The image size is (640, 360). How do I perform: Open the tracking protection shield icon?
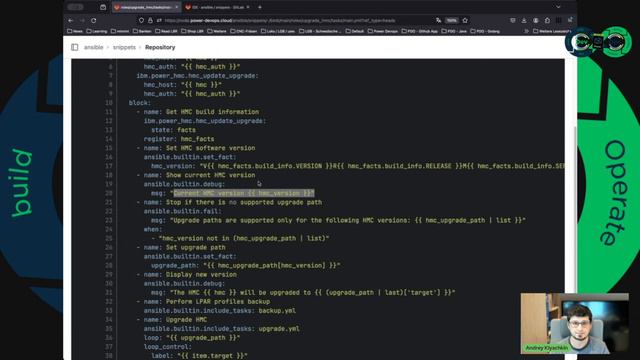[141, 20]
